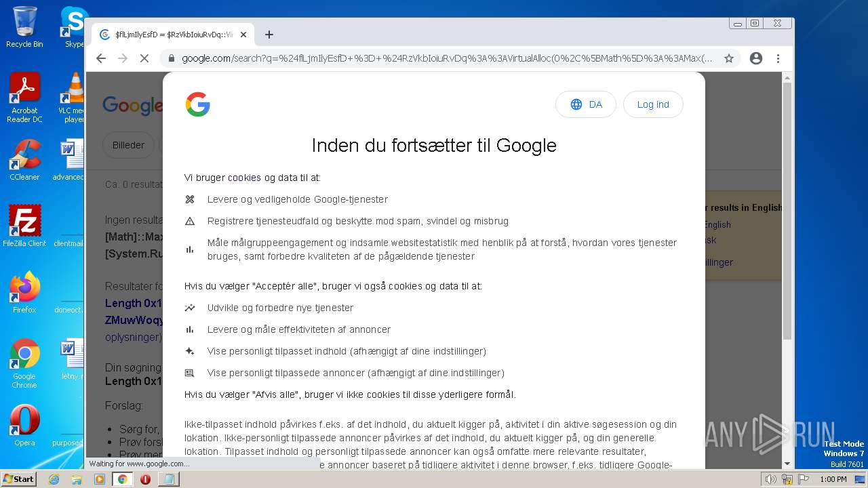Click the address bar URL
The image size is (868, 488).
click(x=447, y=58)
